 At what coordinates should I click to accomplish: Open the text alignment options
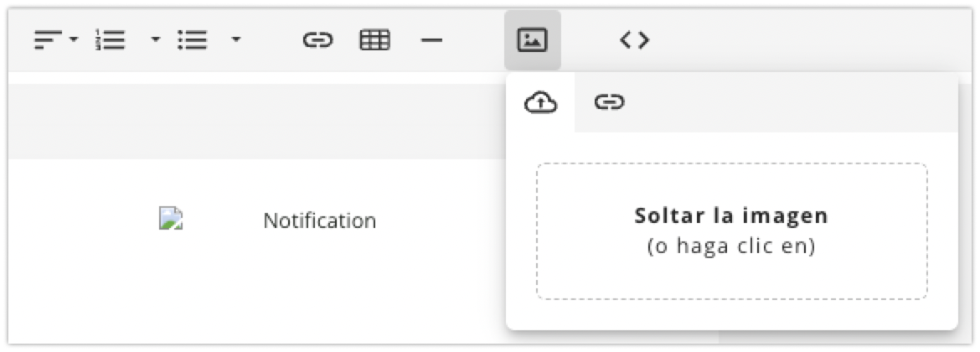pyautogui.click(x=49, y=40)
